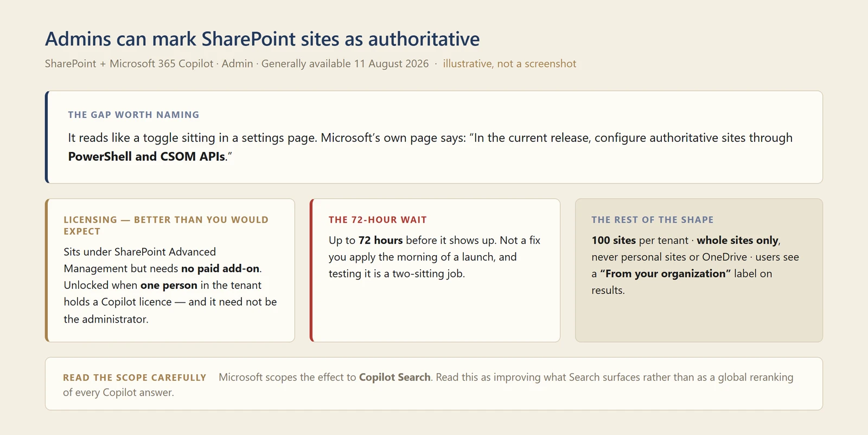Click the title 'Admins can mark SharePoint sites as authoritative'
Screen dimensions: 868x435
262,39
